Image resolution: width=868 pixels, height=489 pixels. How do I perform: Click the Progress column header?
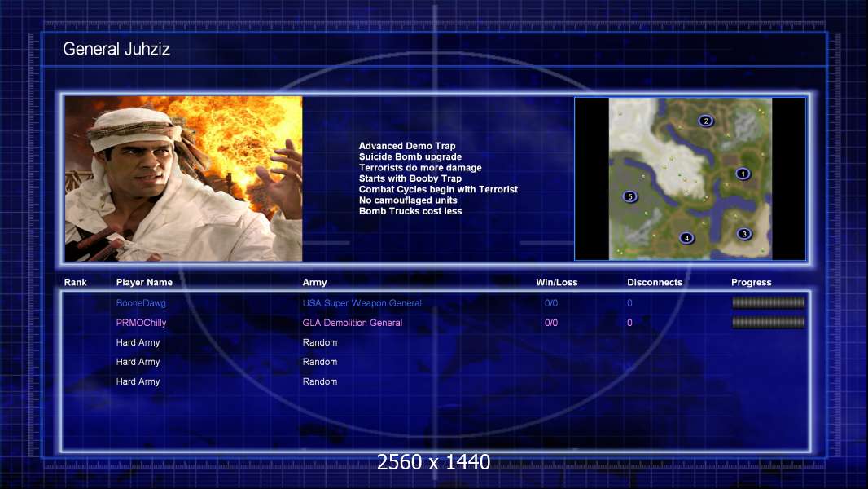point(752,283)
